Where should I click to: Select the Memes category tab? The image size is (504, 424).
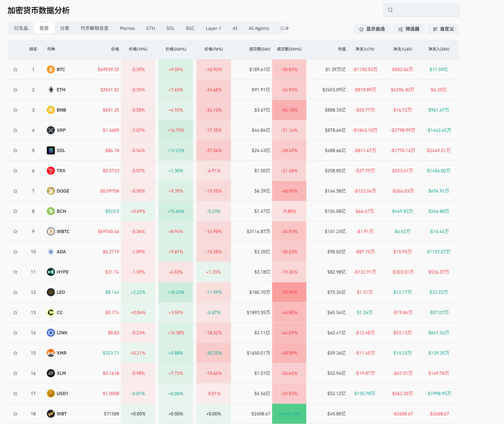click(x=127, y=28)
